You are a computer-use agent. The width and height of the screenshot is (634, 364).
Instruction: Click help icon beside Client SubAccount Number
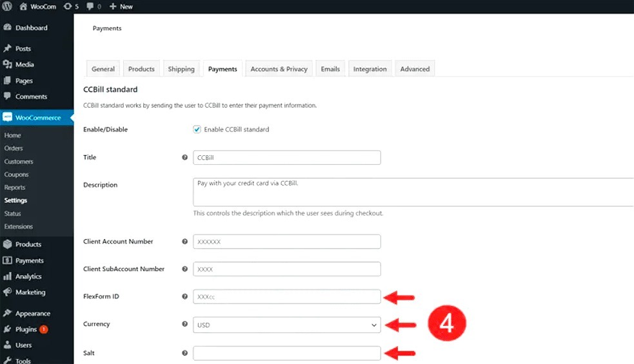(184, 269)
